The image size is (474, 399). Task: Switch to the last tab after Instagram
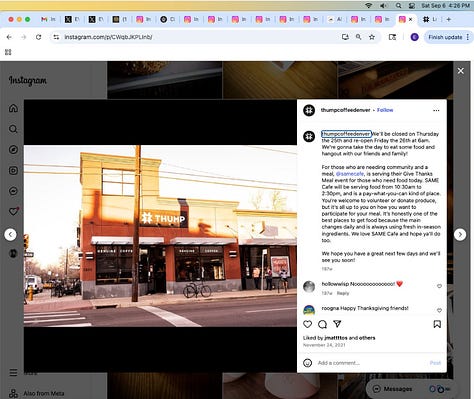coord(430,20)
